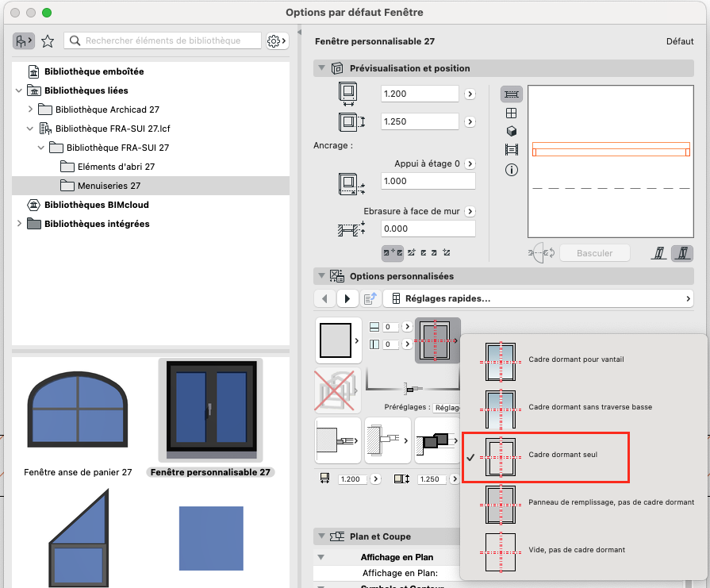
Task: Click the crossed-out sash options thumbnail
Action: (337, 390)
